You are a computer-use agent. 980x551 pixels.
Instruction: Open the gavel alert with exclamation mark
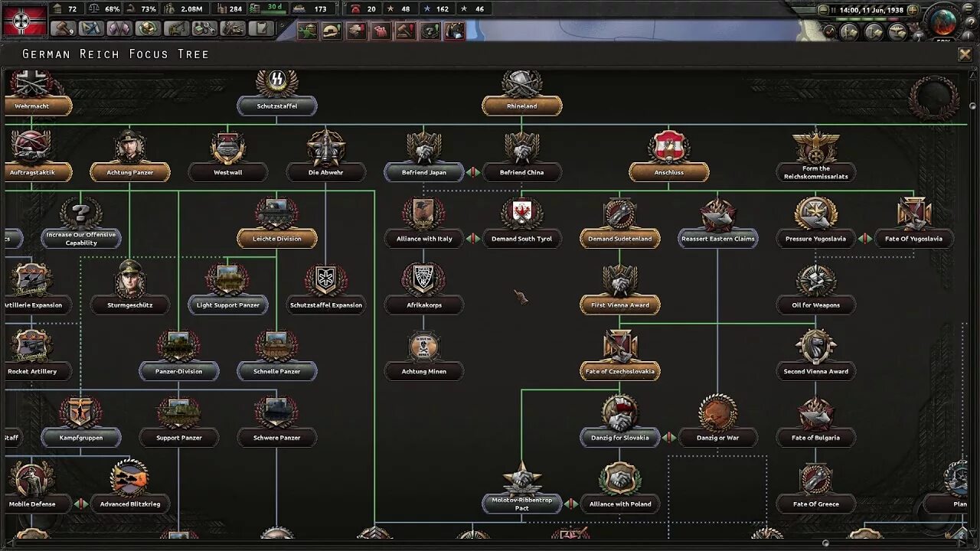click(x=406, y=31)
